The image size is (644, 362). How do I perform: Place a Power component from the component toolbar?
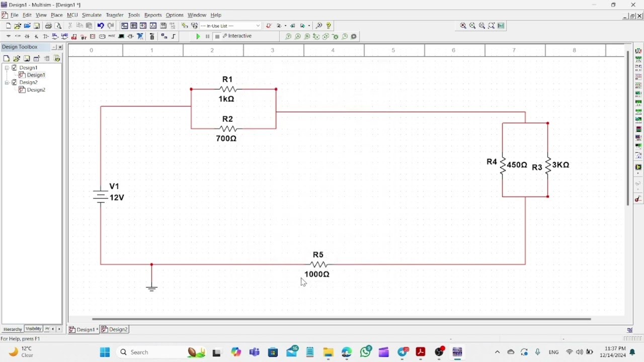[102, 37]
